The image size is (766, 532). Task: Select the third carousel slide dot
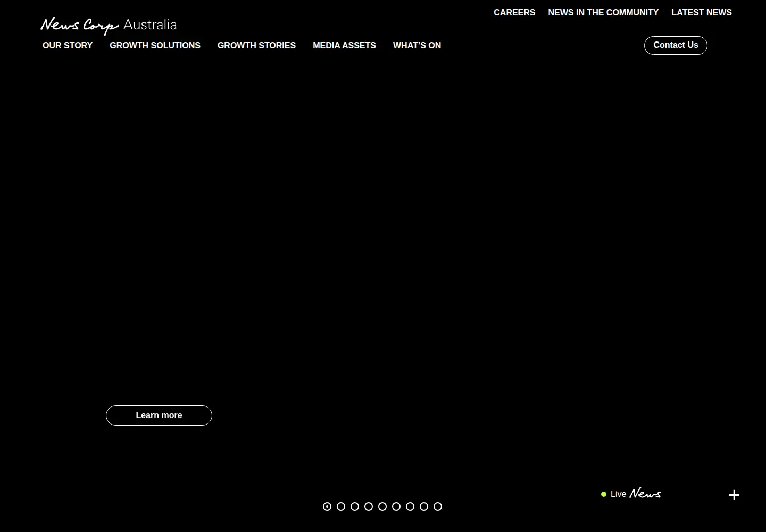pos(355,506)
